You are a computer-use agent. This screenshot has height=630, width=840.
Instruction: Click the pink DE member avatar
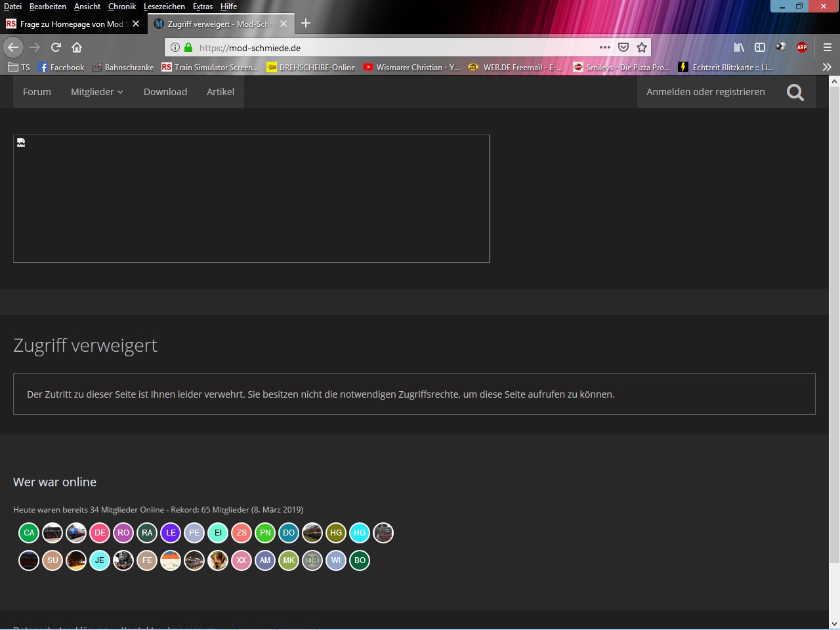click(100, 533)
